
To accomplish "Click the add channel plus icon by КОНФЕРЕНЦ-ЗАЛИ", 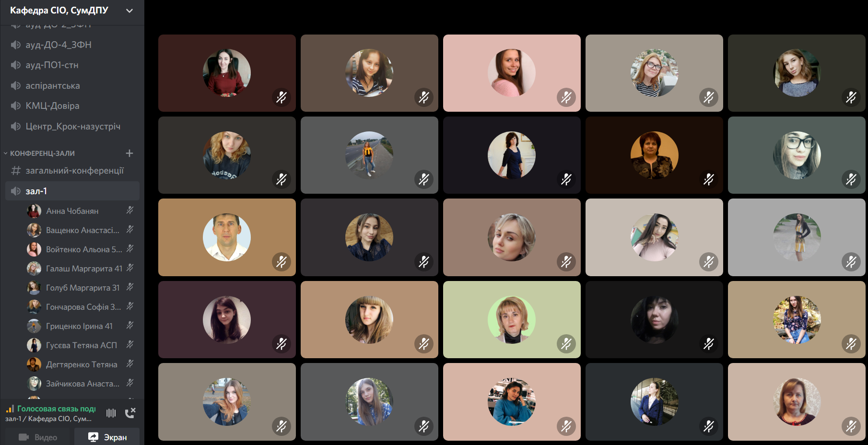I will [x=129, y=153].
